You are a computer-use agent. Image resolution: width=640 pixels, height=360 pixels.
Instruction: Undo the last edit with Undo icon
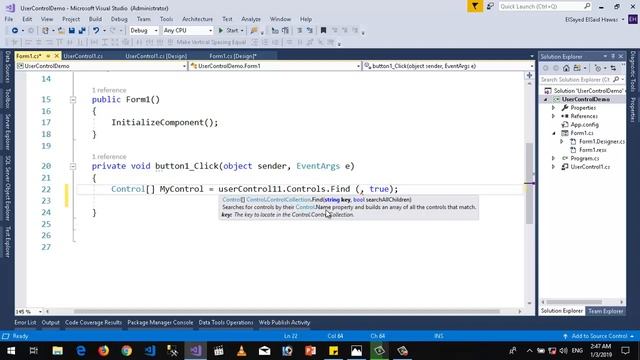click(x=96, y=30)
